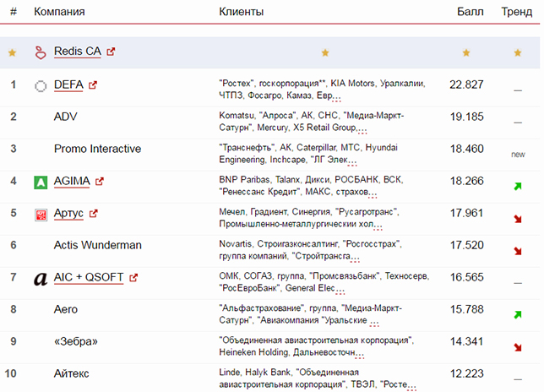Select the ADV company name
Viewport: 544px width, 392px height.
(x=66, y=117)
